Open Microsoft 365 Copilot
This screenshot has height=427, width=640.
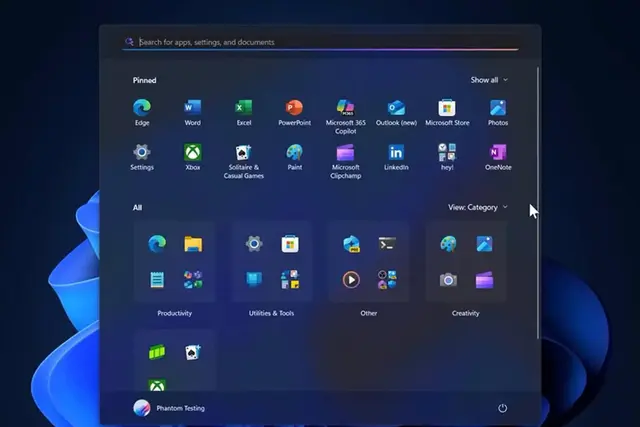[345, 116]
